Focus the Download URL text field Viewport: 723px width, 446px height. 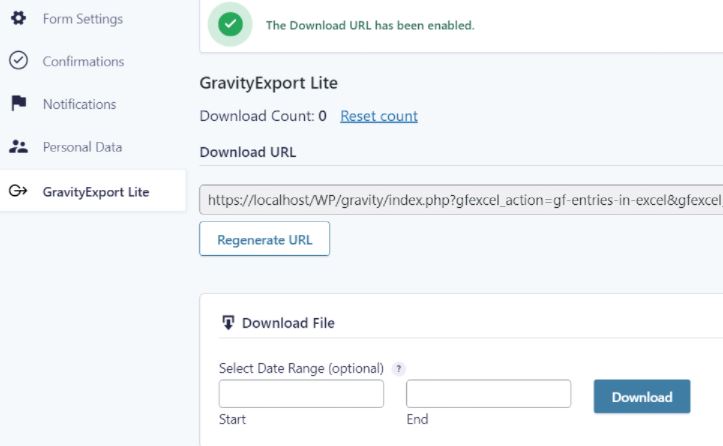(461, 200)
